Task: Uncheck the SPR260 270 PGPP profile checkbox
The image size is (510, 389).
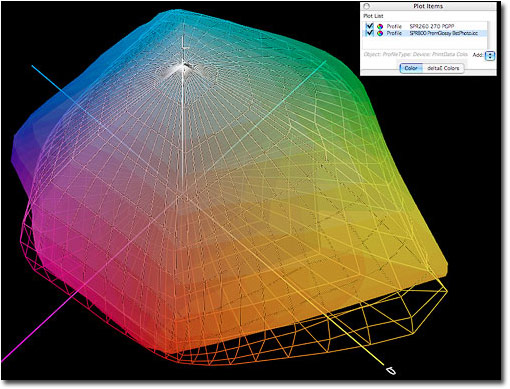Action: click(x=369, y=26)
